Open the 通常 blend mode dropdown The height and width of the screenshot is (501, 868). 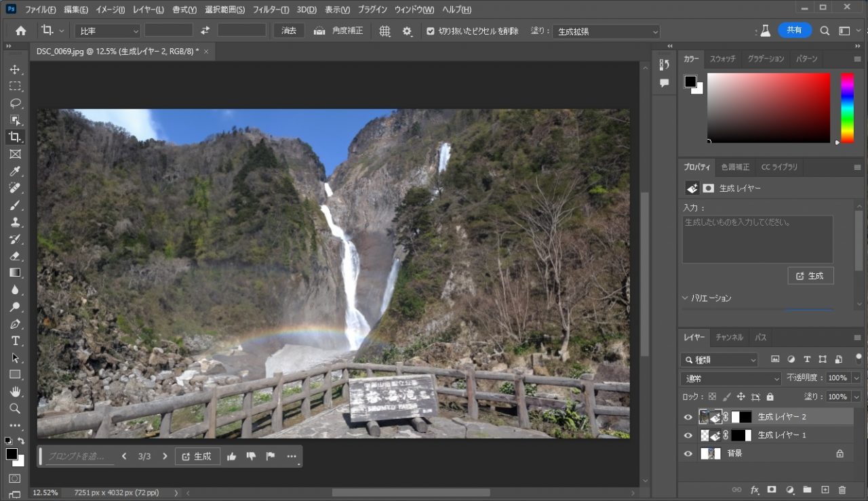click(731, 378)
